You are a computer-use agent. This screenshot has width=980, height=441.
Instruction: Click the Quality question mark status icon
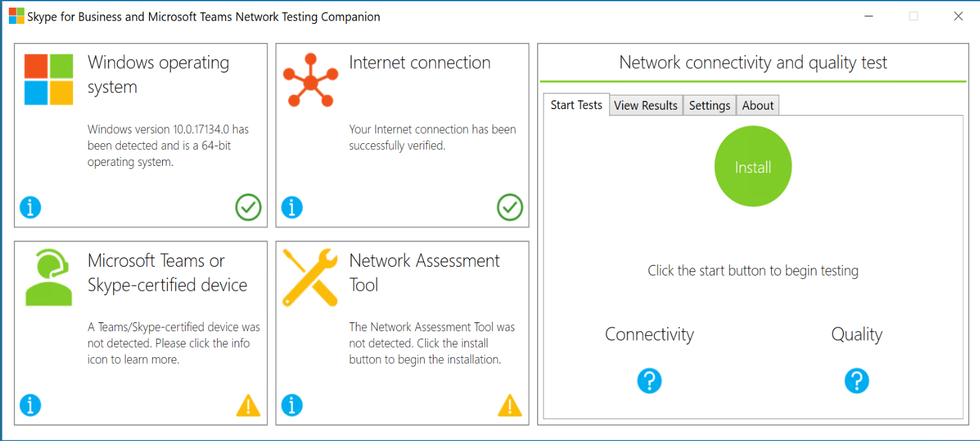coord(856,381)
